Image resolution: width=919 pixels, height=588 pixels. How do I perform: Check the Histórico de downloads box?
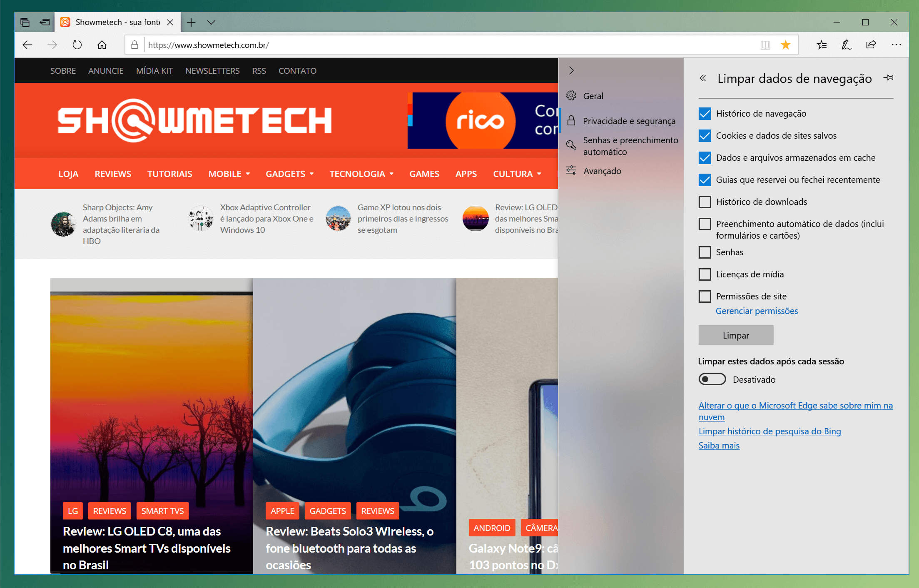(x=705, y=202)
